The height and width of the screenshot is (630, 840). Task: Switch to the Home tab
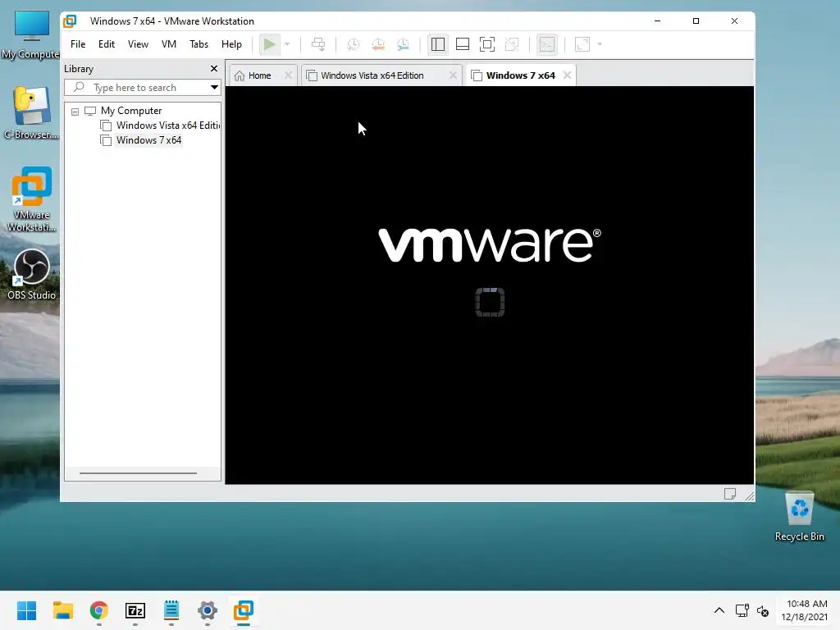[x=258, y=75]
